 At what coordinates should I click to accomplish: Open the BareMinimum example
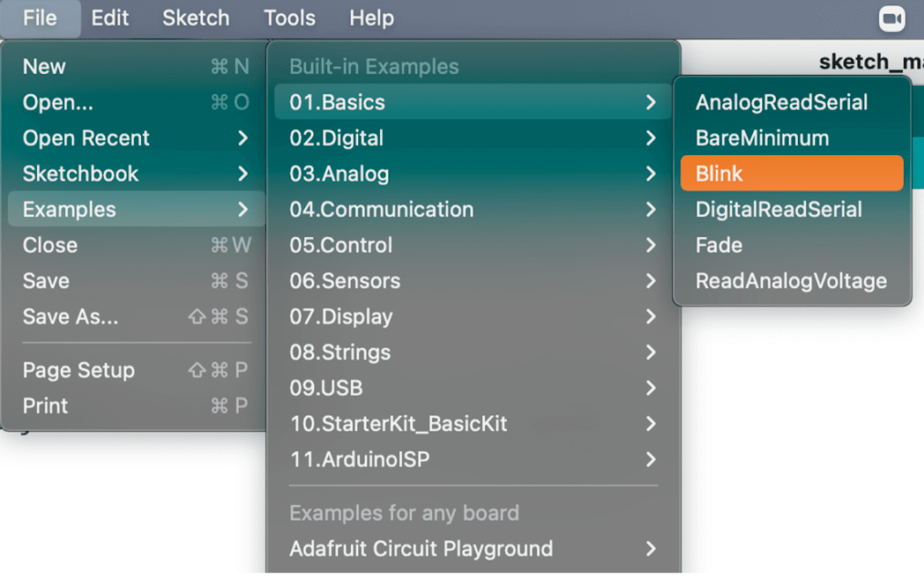(792, 138)
